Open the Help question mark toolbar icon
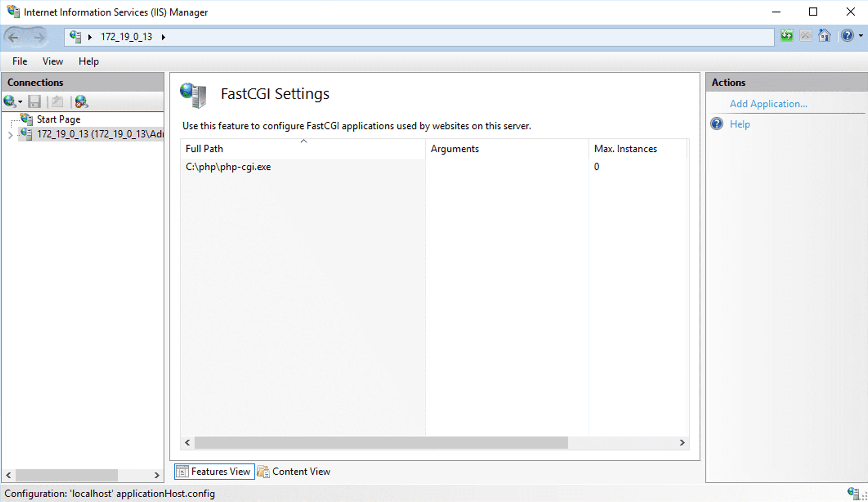 [847, 36]
